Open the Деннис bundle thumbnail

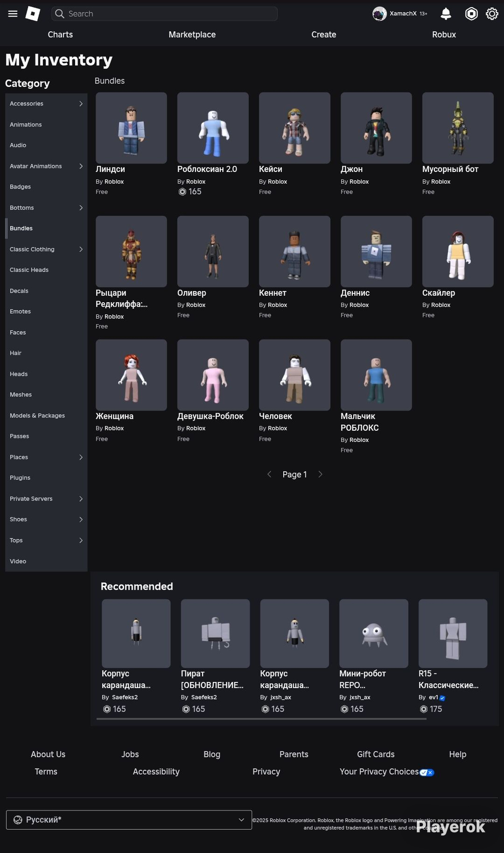point(376,251)
